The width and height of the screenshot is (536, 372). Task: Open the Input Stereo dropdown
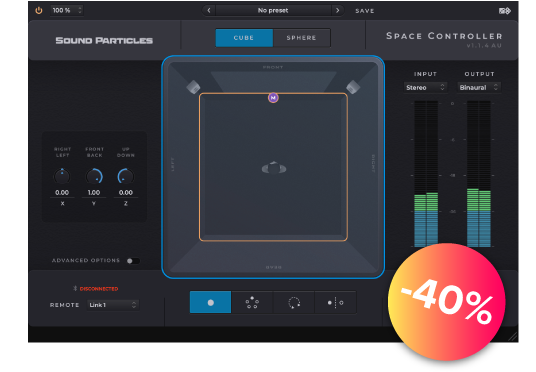(x=425, y=88)
